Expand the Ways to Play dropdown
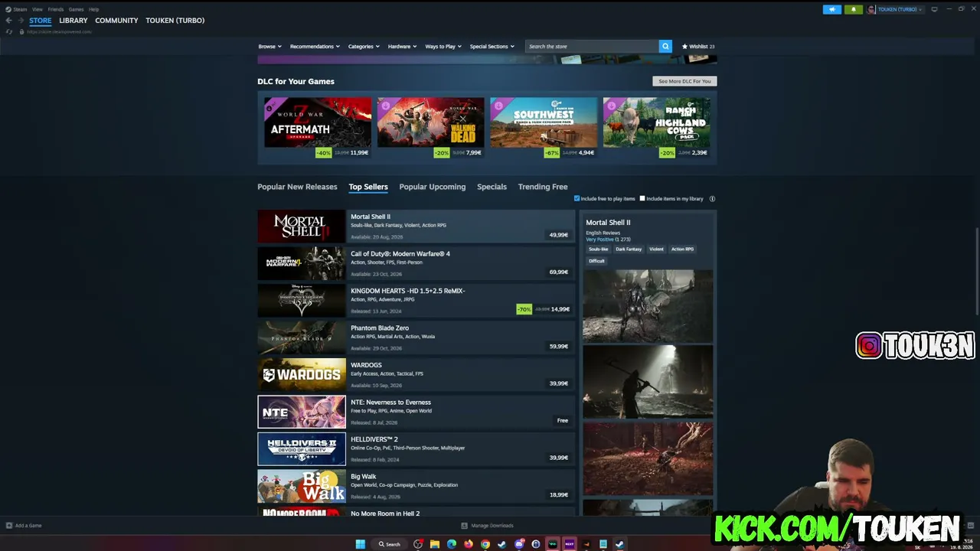 click(x=443, y=47)
